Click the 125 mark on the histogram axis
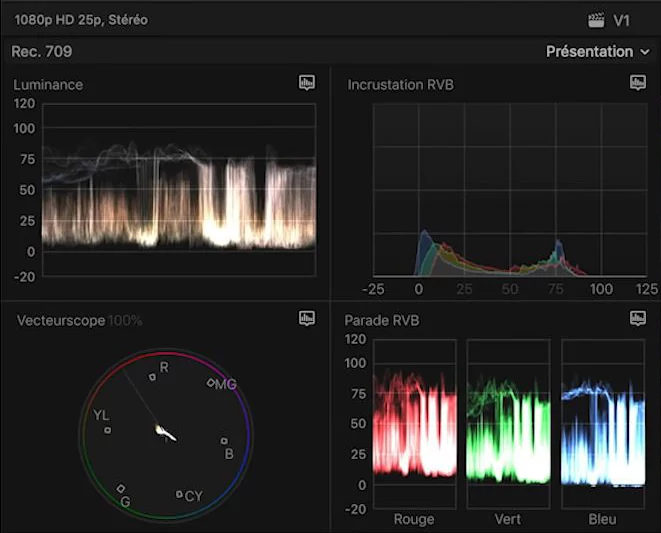This screenshot has height=533, width=661. (647, 289)
